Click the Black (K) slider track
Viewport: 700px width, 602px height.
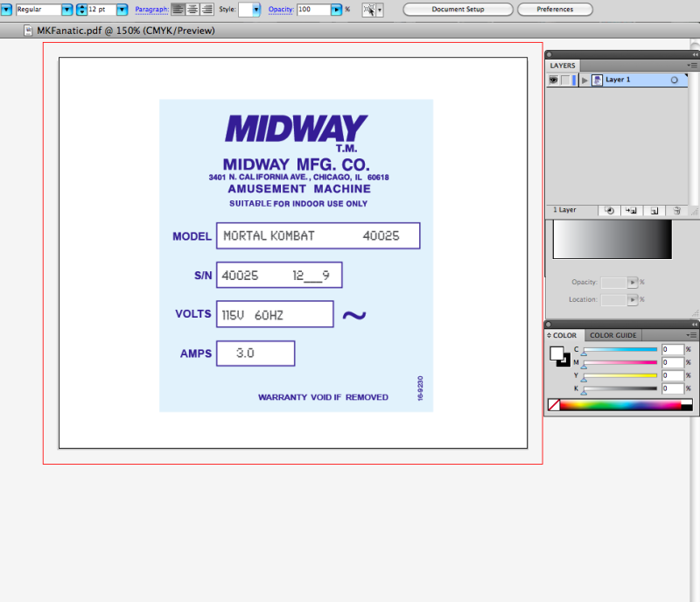click(x=620, y=388)
